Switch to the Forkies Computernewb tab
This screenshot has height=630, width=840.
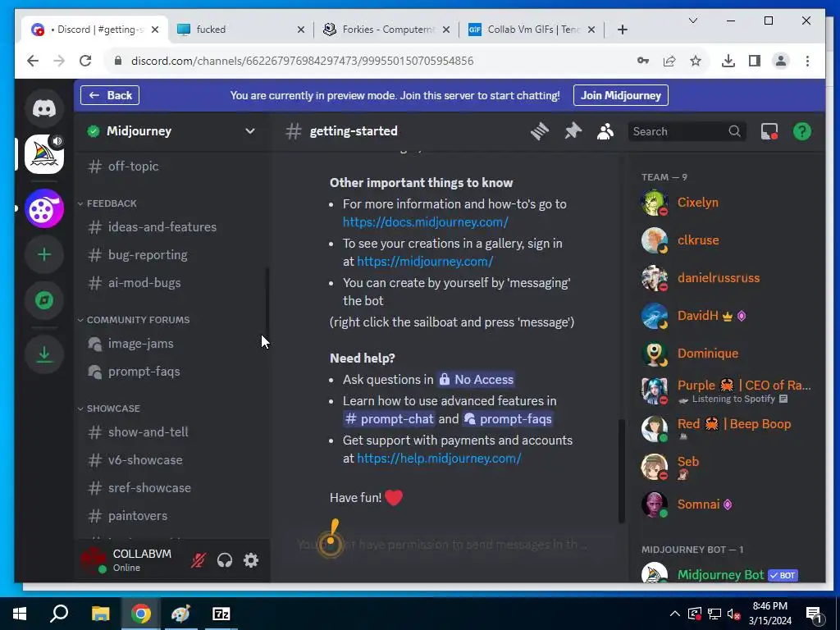point(386,30)
